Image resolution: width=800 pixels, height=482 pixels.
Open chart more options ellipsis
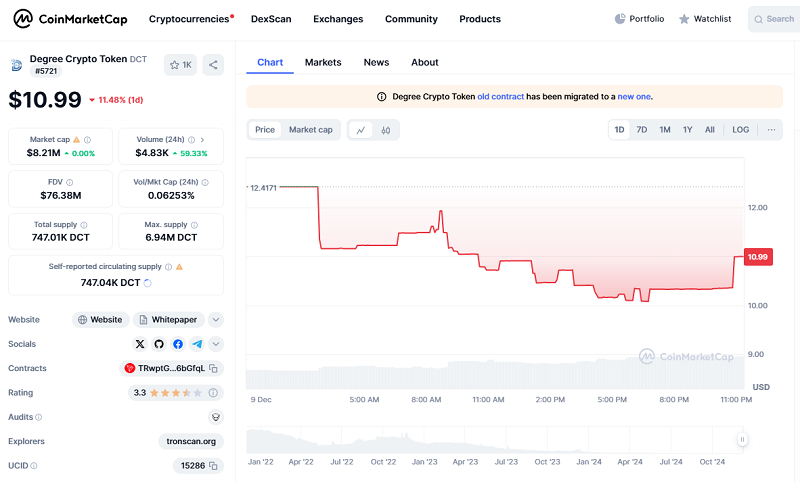[x=771, y=130]
